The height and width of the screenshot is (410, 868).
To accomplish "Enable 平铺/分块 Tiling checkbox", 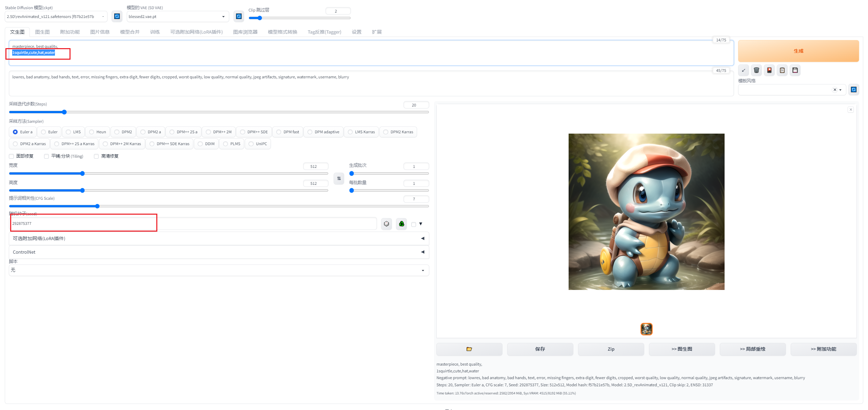I will [x=46, y=156].
